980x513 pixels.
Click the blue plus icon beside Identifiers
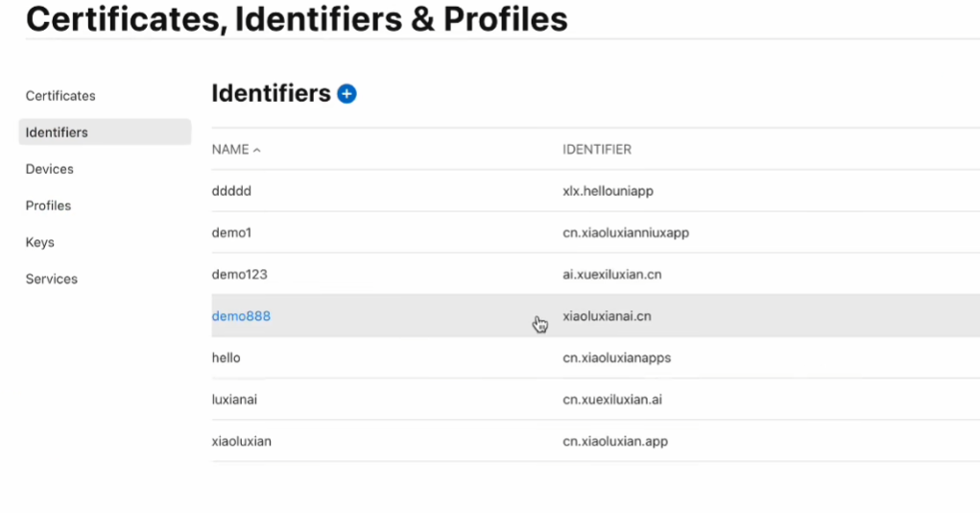(347, 94)
